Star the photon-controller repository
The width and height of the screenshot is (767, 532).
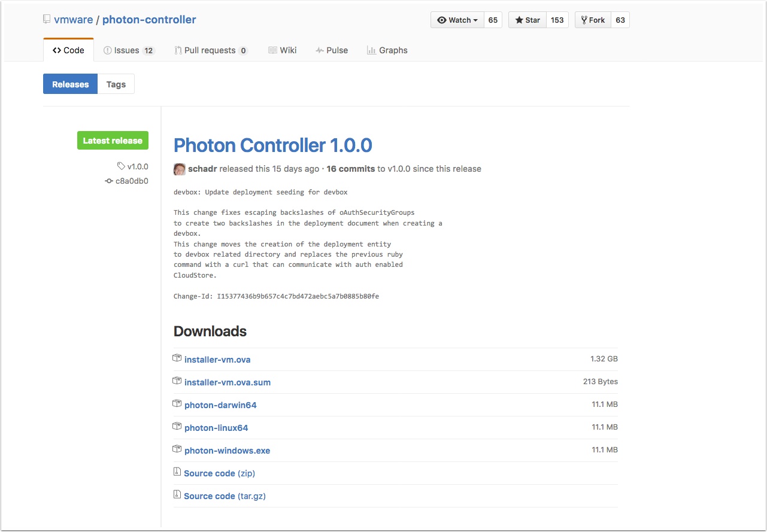(527, 20)
